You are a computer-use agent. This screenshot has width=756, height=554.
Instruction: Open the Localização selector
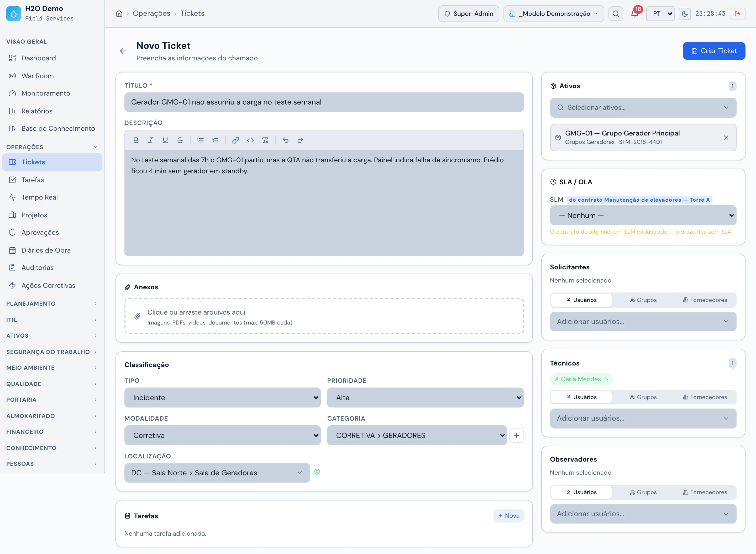click(217, 473)
